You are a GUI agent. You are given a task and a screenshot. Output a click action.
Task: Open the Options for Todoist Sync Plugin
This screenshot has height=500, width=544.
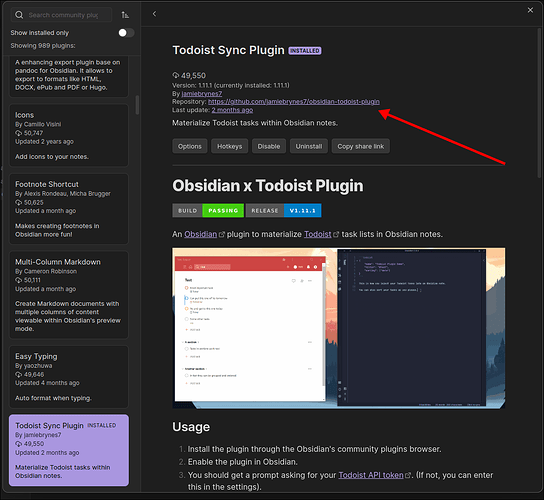click(x=190, y=146)
